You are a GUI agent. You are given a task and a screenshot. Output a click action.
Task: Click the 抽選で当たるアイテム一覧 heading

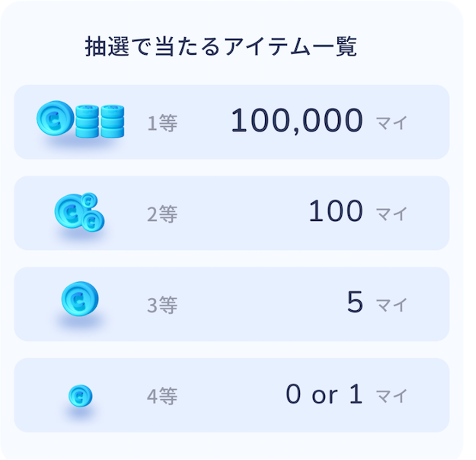(221, 46)
